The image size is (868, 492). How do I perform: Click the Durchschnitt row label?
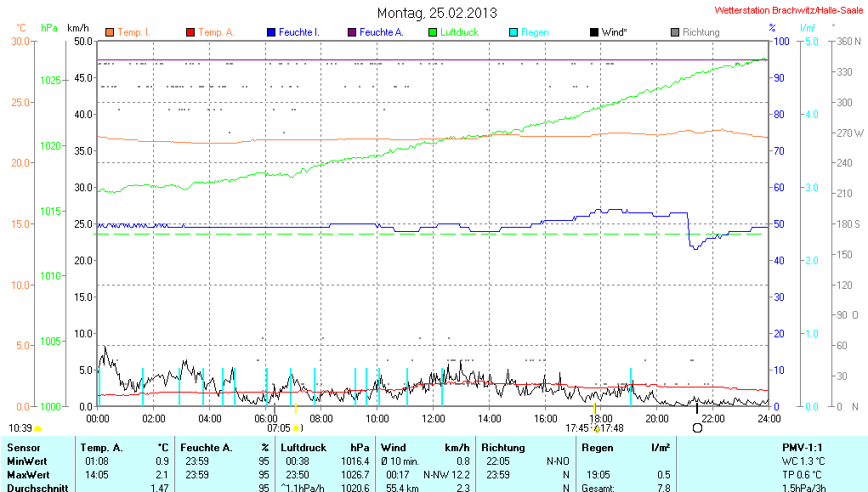(x=35, y=488)
